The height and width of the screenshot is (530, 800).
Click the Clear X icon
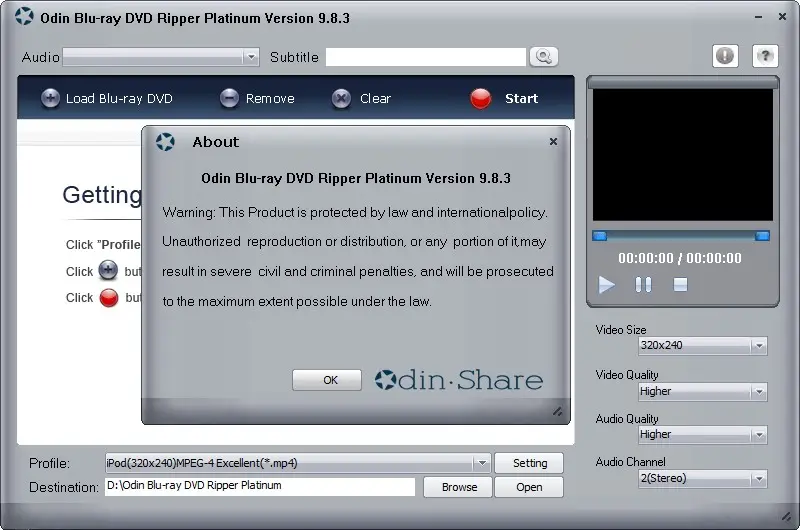(x=341, y=98)
